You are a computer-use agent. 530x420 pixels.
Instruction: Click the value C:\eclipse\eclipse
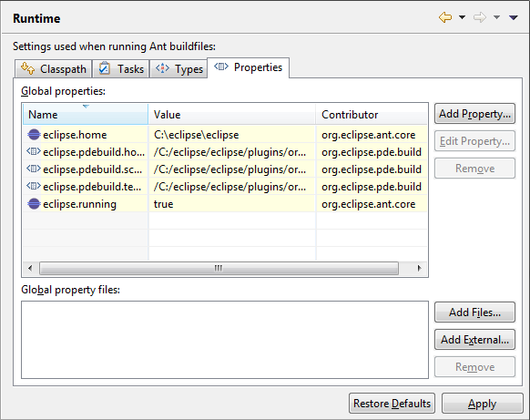pyautogui.click(x=196, y=135)
